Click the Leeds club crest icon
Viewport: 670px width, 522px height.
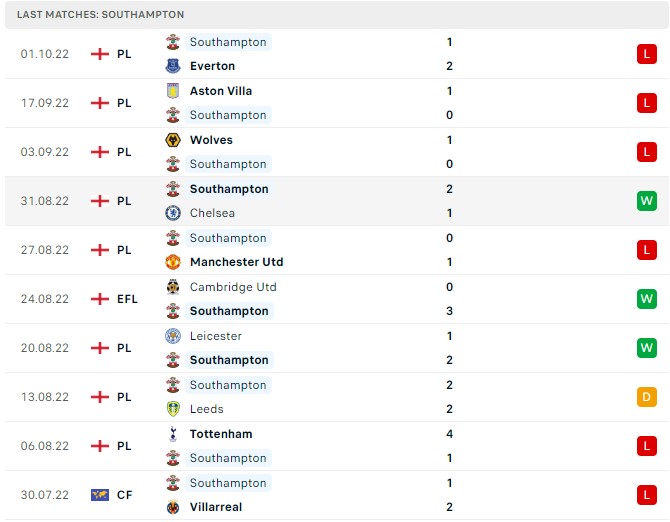173,409
